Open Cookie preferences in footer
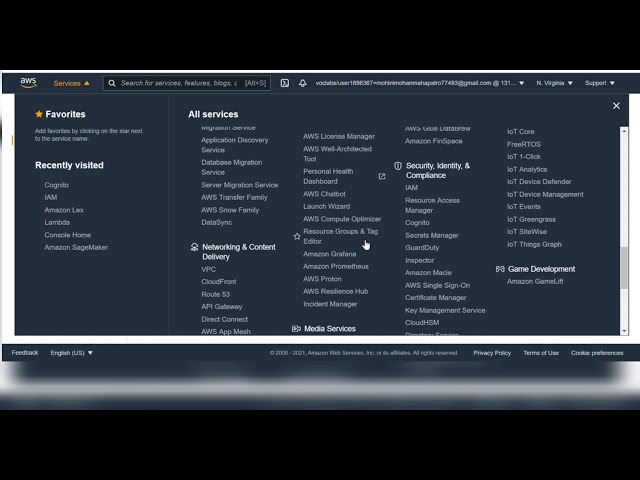The width and height of the screenshot is (640, 480). point(597,353)
